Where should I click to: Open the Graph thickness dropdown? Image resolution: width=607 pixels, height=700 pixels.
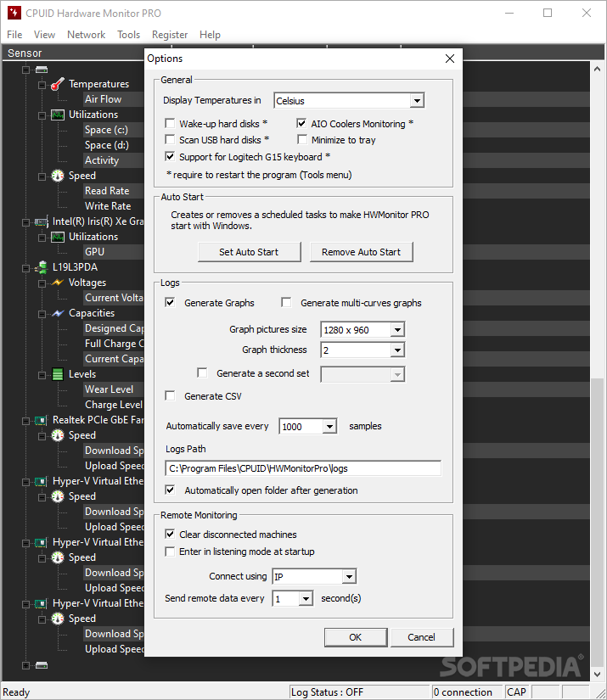(x=397, y=350)
